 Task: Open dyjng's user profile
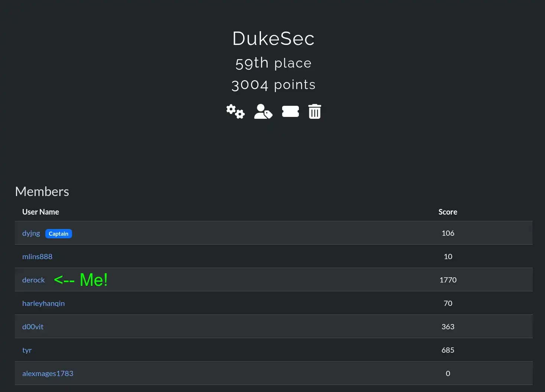(x=31, y=233)
